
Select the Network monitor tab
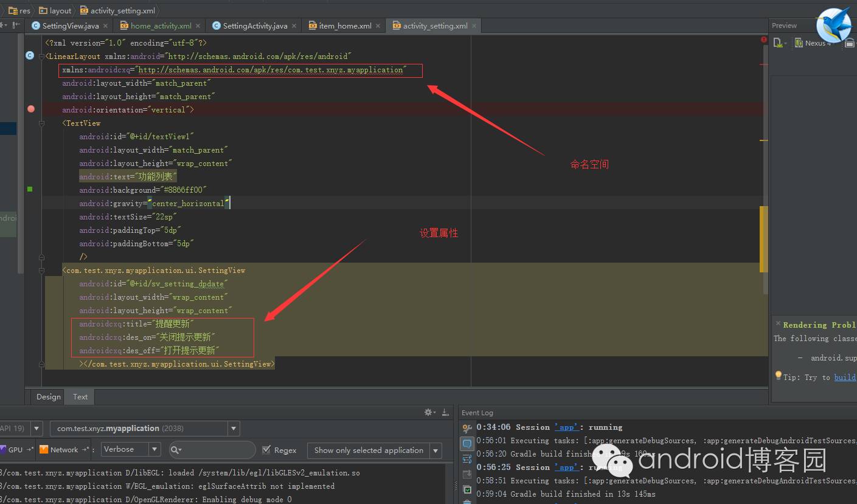tap(64, 450)
